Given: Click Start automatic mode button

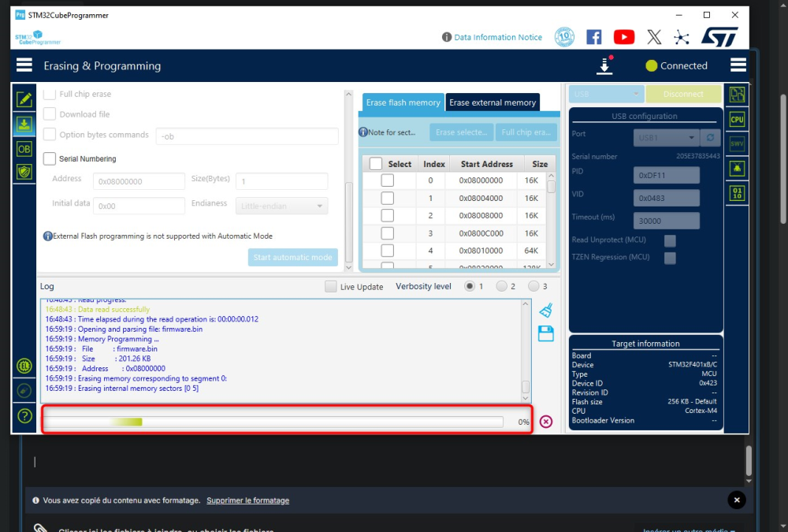Looking at the screenshot, I should 292,257.
